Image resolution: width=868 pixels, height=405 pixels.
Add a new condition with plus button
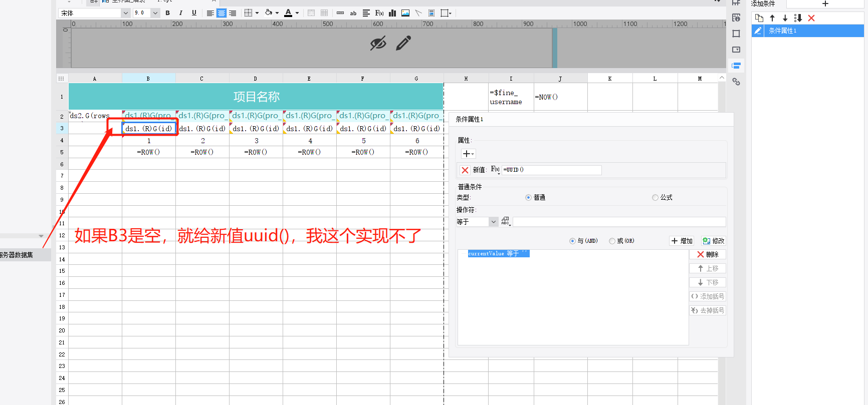825,4
